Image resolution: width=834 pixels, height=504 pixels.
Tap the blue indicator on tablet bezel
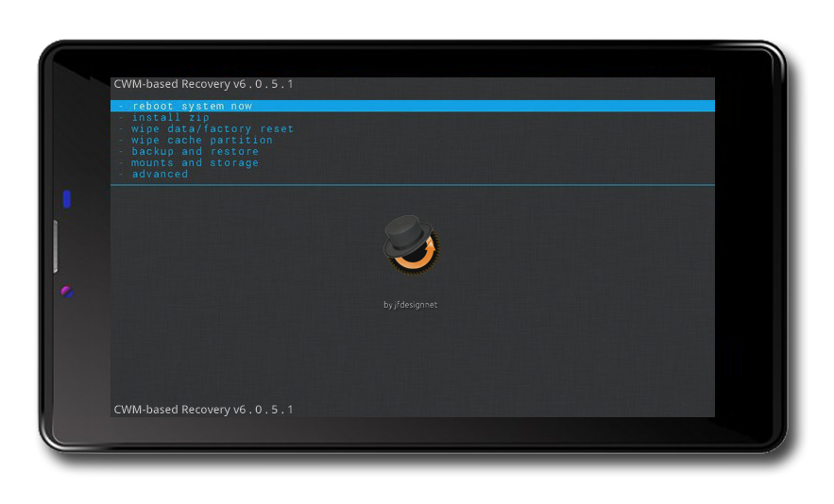[x=67, y=199]
